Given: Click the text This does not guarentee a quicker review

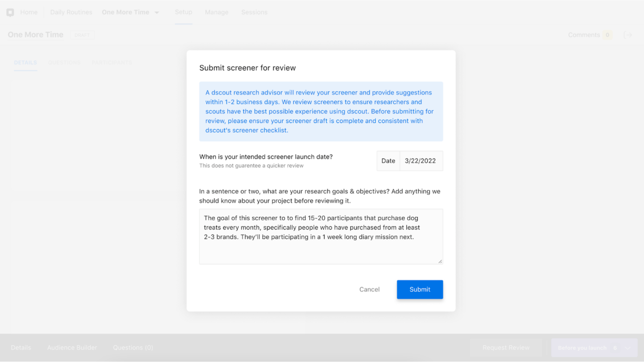Looking at the screenshot, I should point(251,166).
